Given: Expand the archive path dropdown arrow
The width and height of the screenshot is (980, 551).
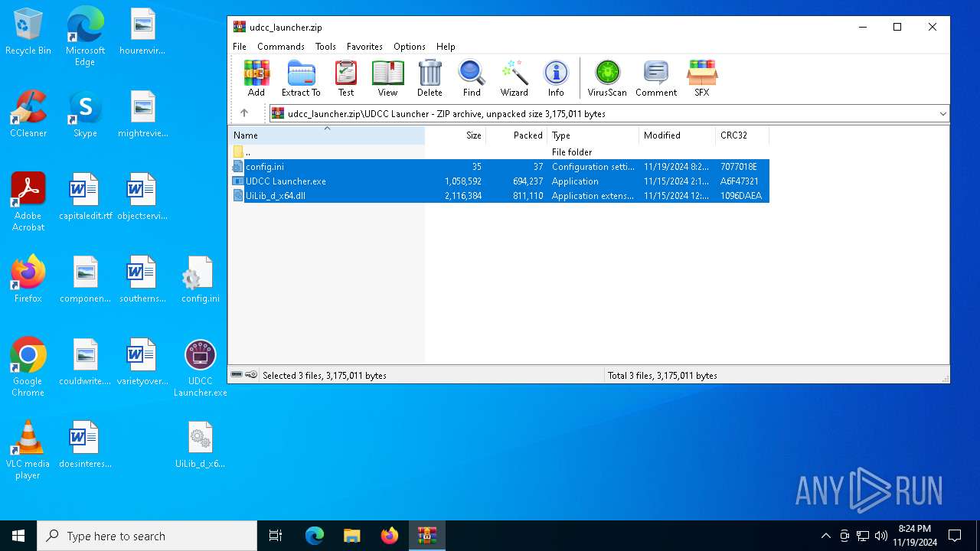Looking at the screenshot, I should [942, 113].
